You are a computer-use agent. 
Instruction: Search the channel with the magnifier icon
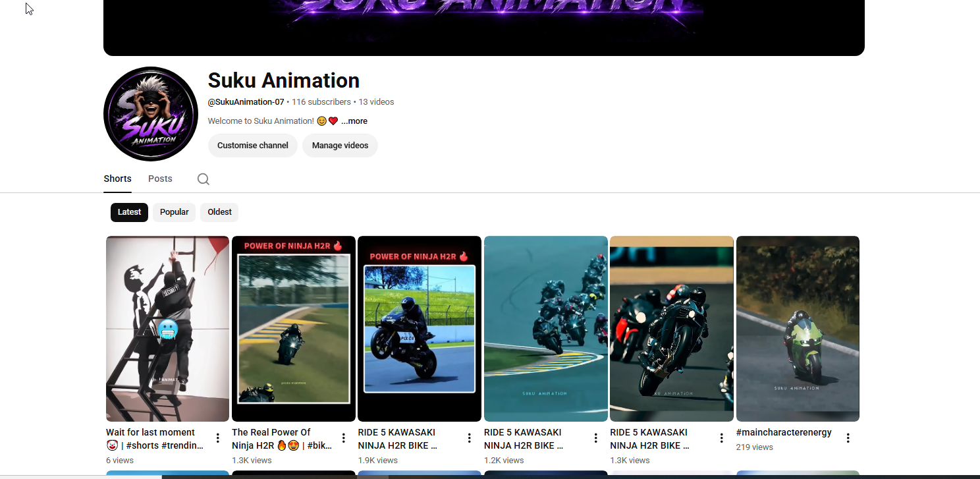[204, 179]
